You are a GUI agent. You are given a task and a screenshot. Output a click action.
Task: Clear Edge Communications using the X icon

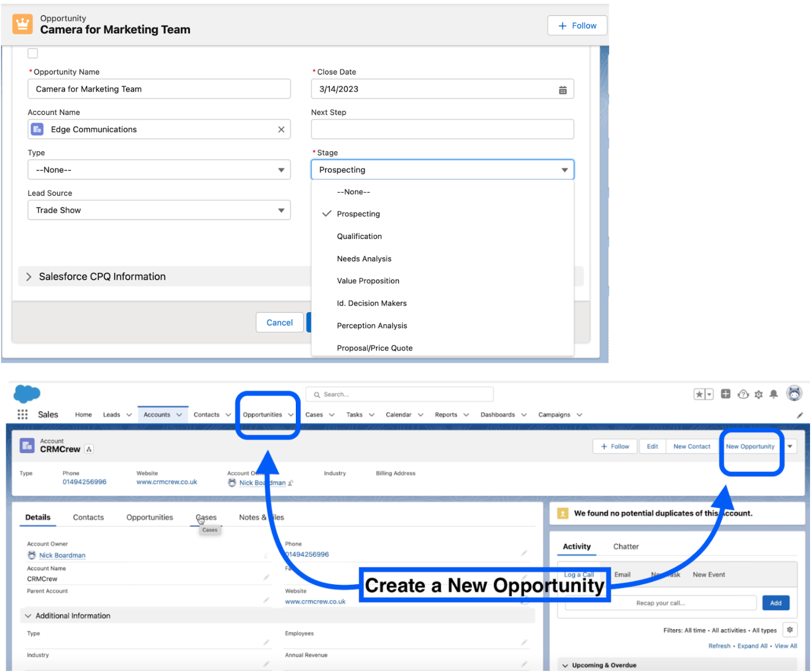282,129
